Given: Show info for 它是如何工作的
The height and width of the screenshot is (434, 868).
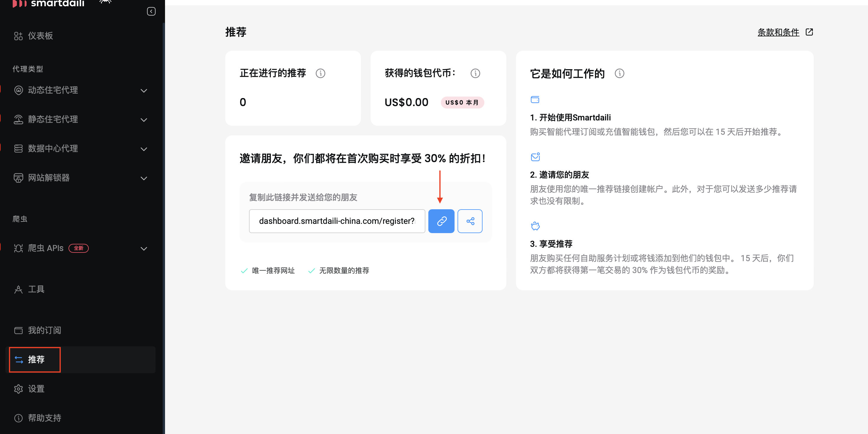Looking at the screenshot, I should tap(619, 73).
